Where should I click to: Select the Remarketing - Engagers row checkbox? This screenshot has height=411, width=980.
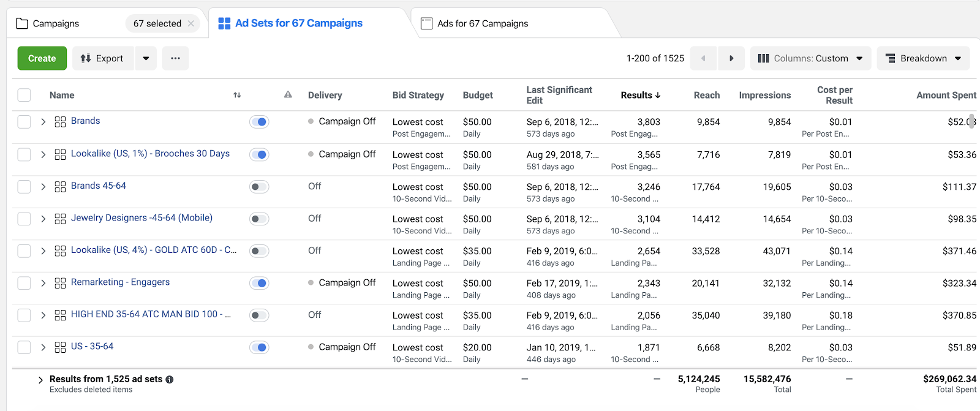(24, 283)
